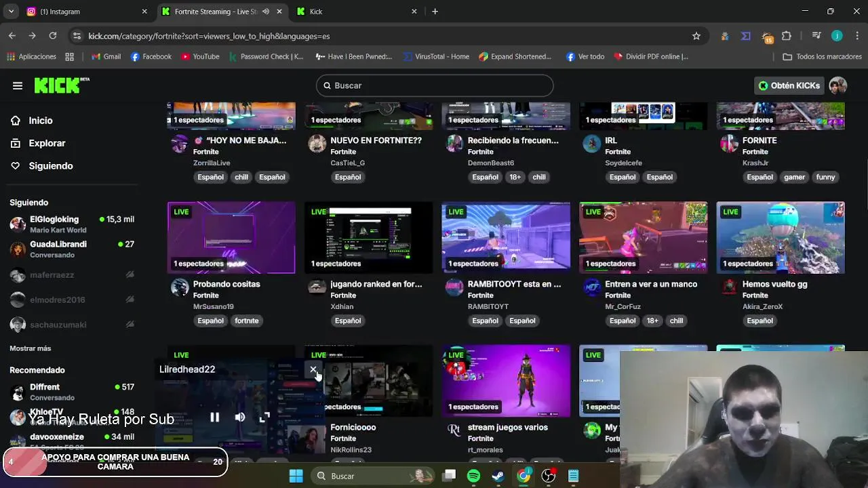Open the user profile avatar menu

(837, 85)
